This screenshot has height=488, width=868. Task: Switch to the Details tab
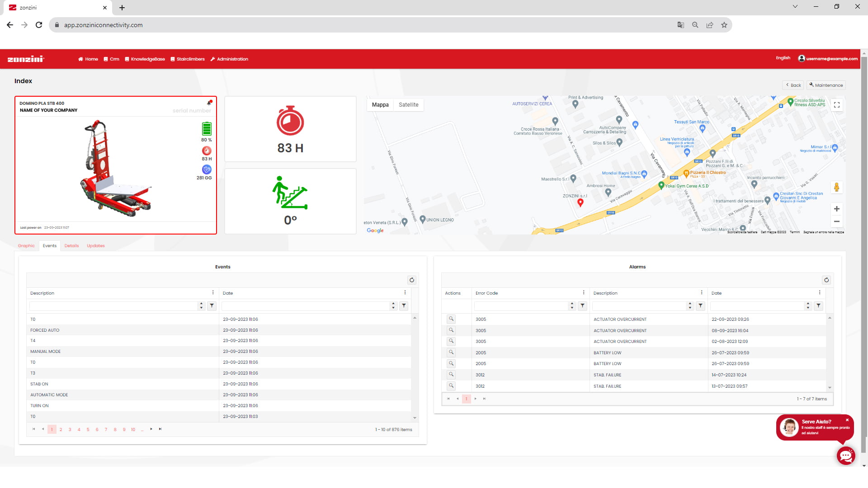click(x=71, y=246)
